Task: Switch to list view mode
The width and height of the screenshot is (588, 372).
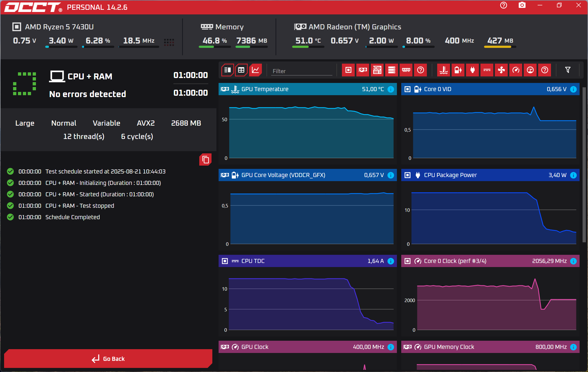Action: 227,70
